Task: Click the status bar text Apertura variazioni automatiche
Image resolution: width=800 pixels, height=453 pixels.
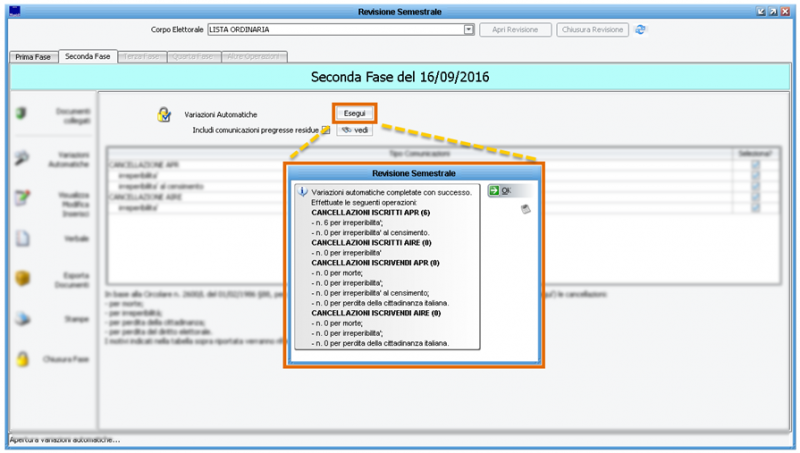Action: point(65,440)
